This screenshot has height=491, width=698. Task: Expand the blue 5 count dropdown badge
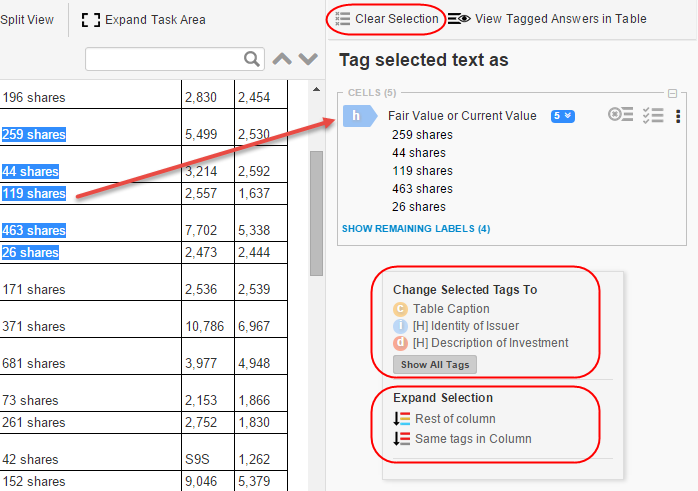(x=563, y=116)
